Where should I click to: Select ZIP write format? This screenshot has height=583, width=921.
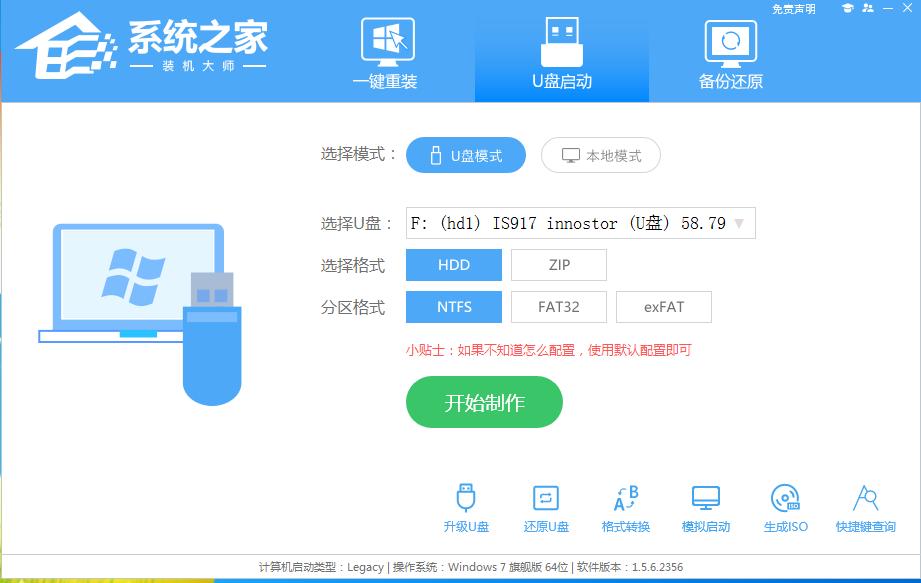click(558, 264)
